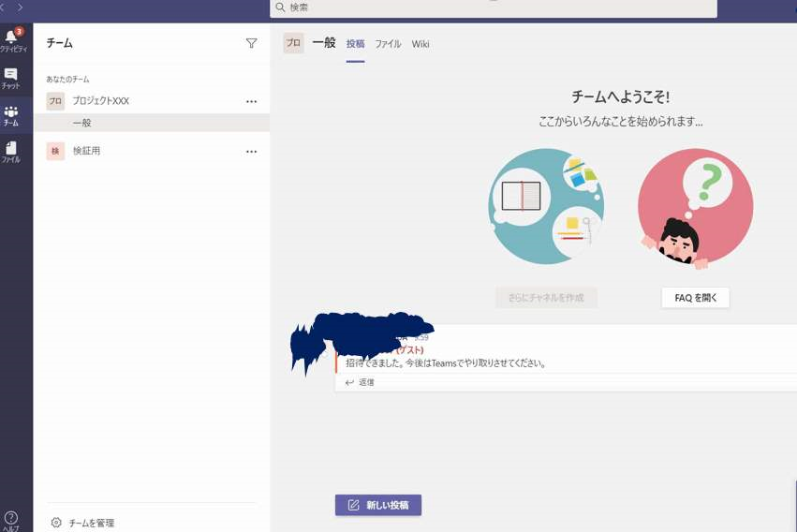Click the チーム panel heading
Viewport: 797px width, 532px height.
[x=59, y=43]
